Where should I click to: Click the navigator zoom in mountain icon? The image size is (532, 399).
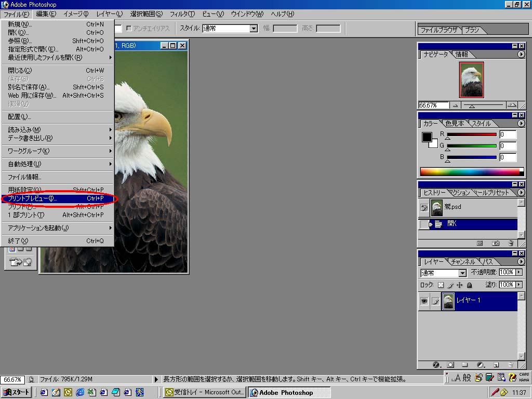coord(512,105)
